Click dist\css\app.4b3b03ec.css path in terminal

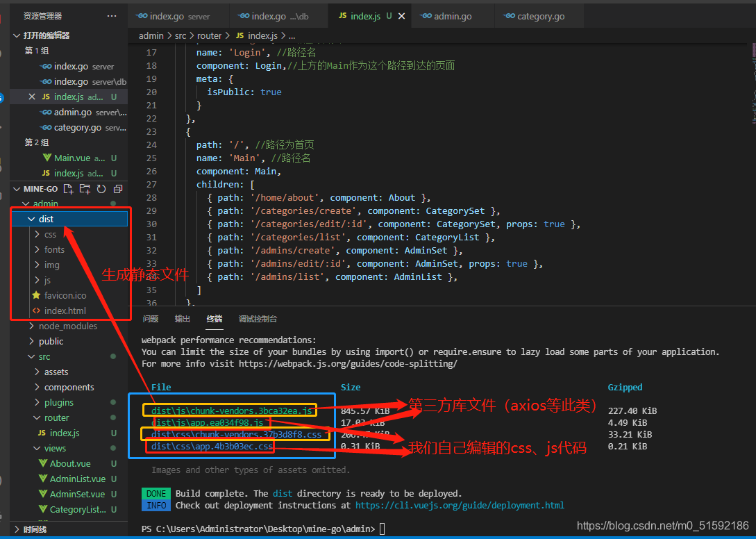(x=212, y=447)
